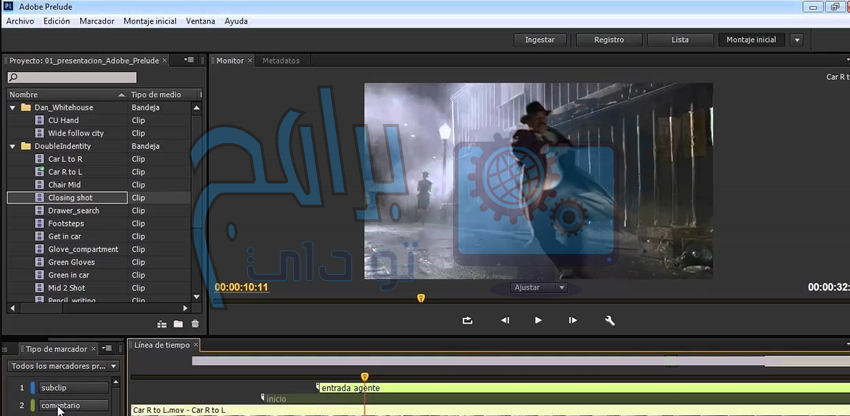The image size is (850, 416).
Task: Open the wrench settings in Monitor
Action: point(609,321)
